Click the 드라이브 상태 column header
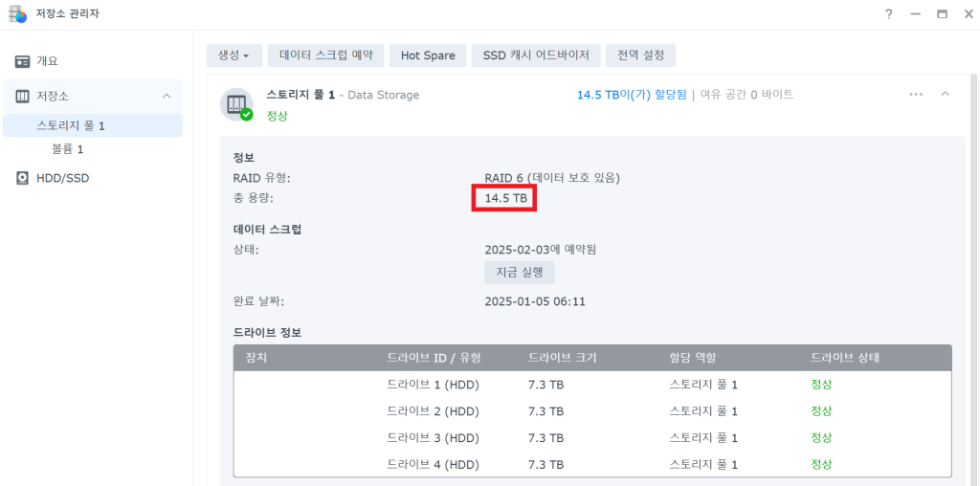The width and height of the screenshot is (980, 486). [845, 358]
